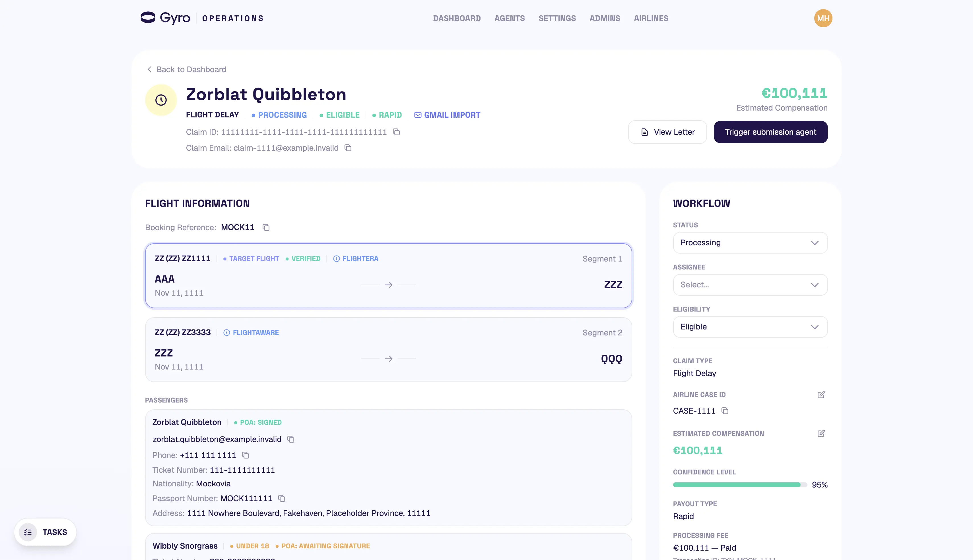This screenshot has width=973, height=560.
Task: Click the ELIGIBLE badge in header
Action: pyautogui.click(x=339, y=115)
